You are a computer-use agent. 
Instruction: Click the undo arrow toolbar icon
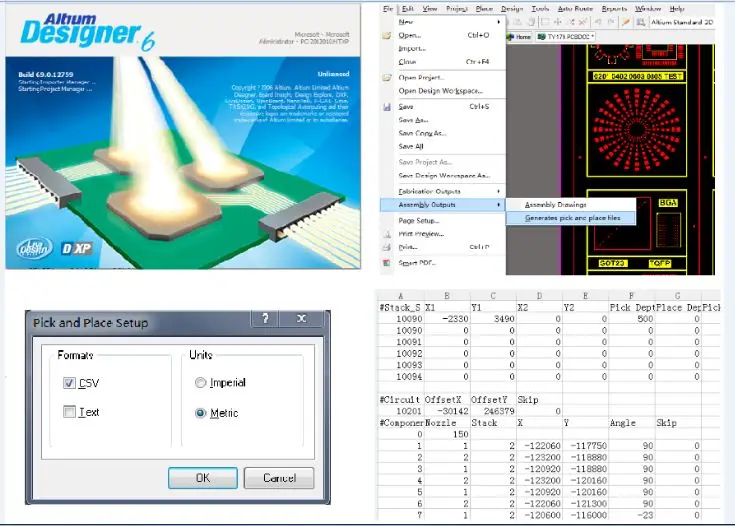coord(598,22)
